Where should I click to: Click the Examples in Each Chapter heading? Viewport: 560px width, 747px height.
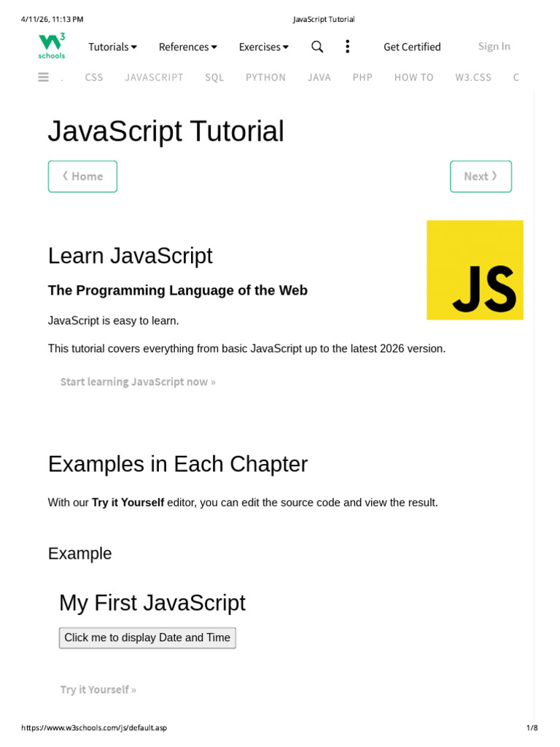(178, 464)
